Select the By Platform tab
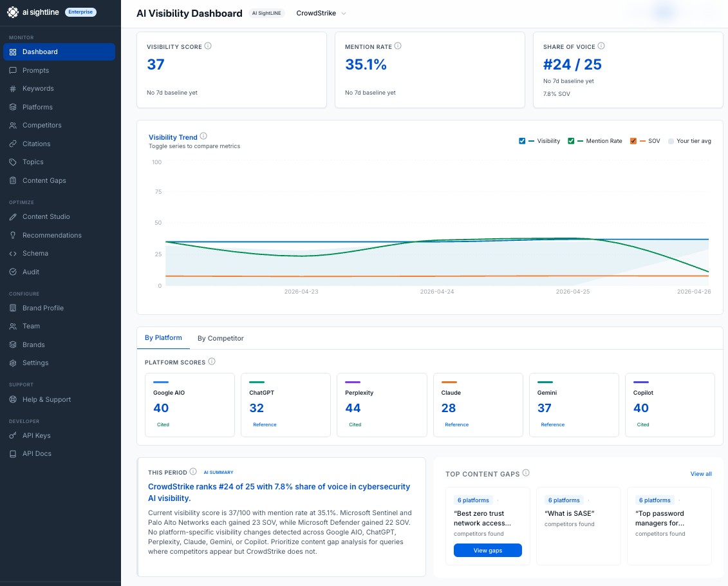Image resolution: width=728 pixels, height=586 pixels. (163, 337)
